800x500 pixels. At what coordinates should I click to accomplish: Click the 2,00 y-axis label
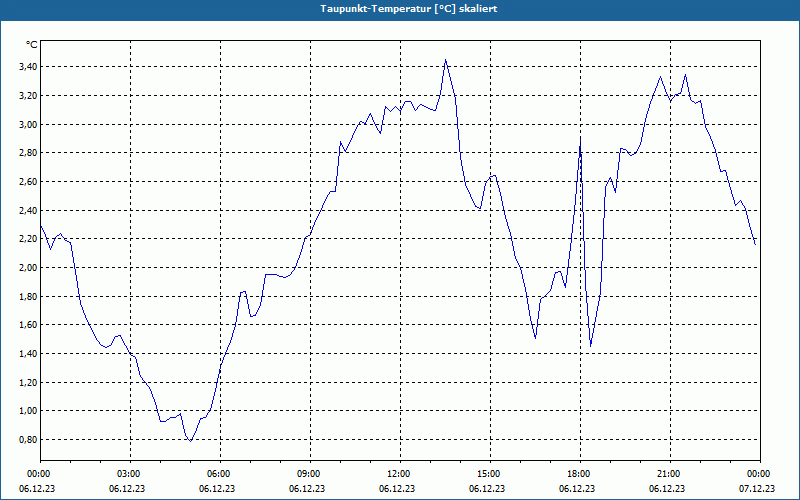point(28,267)
